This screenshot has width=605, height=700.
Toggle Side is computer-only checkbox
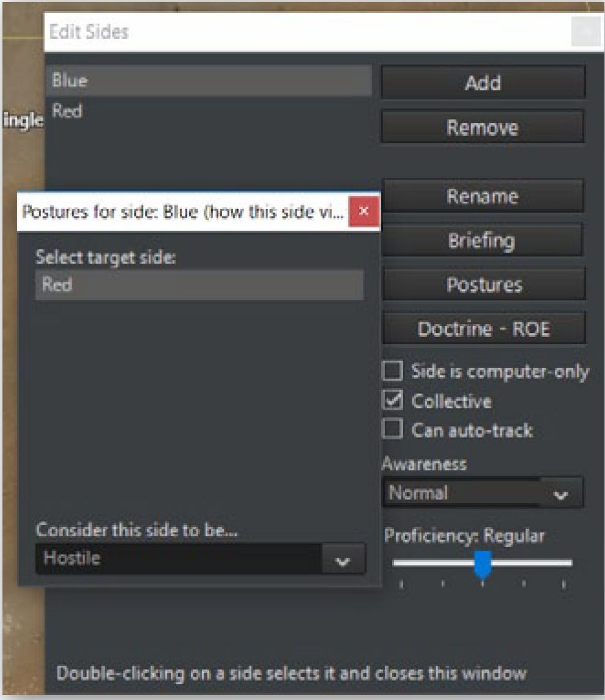(x=393, y=371)
